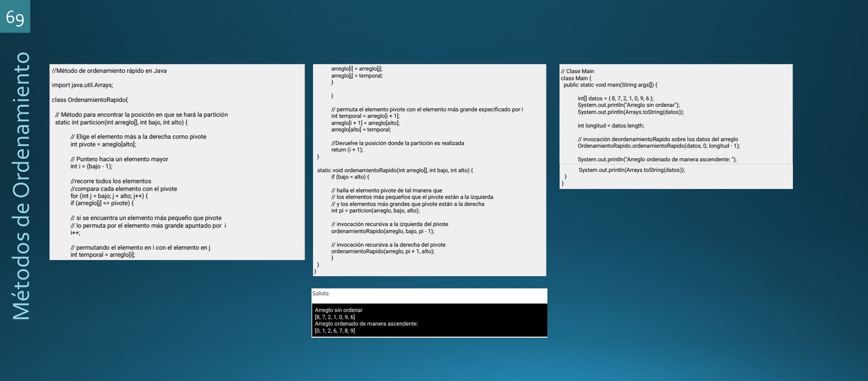This screenshot has width=868, height=381.
Task: Select the class OrdenamientoRapido declaration line
Action: (90, 100)
